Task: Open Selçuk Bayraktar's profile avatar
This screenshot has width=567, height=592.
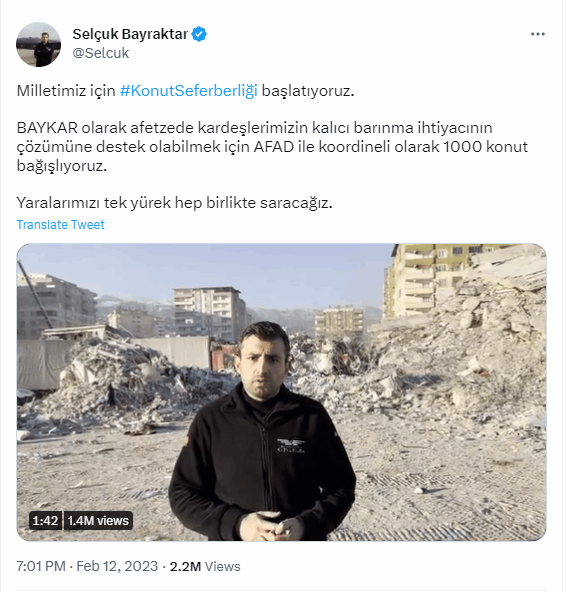Action: click(x=38, y=44)
